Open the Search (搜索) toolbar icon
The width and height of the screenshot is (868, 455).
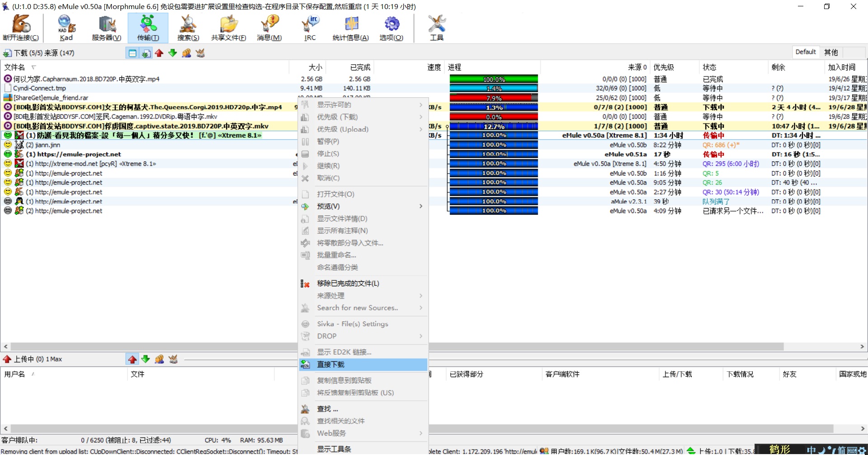tap(188, 28)
